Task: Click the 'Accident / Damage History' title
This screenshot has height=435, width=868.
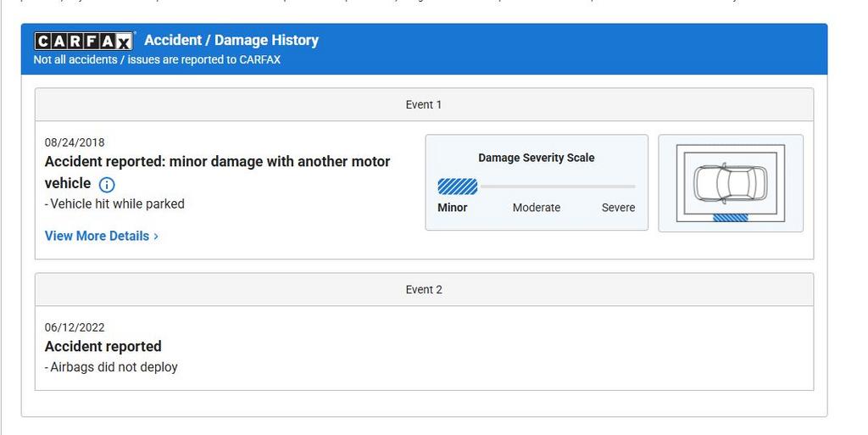Action: 231,41
